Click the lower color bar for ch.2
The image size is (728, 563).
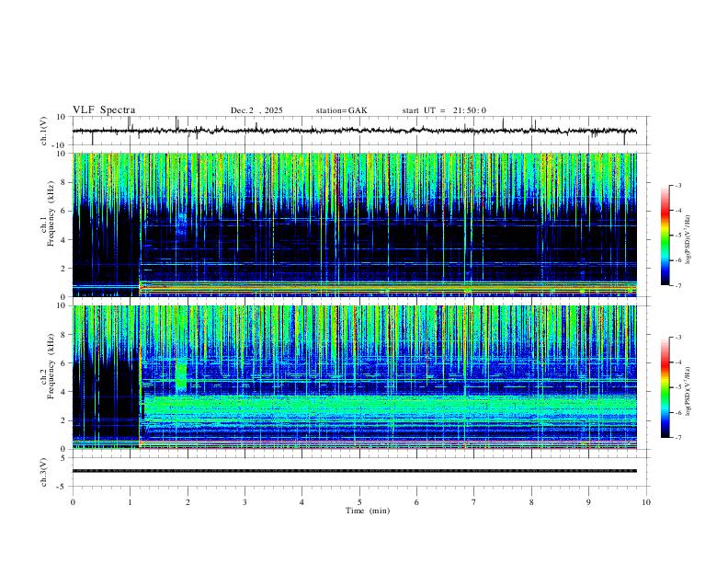665,387
